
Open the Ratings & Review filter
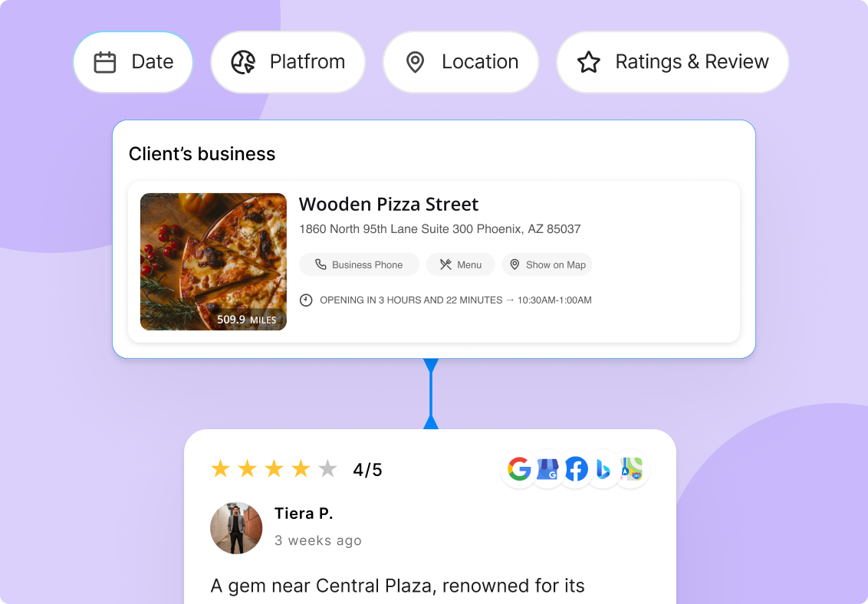pos(672,62)
